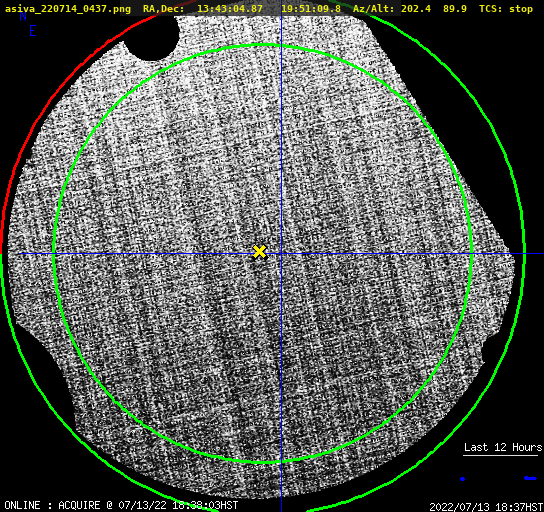Click the ONLINE : ACQUIRE status text
Image resolution: width=544 pixels, height=512 pixels.
52,505
